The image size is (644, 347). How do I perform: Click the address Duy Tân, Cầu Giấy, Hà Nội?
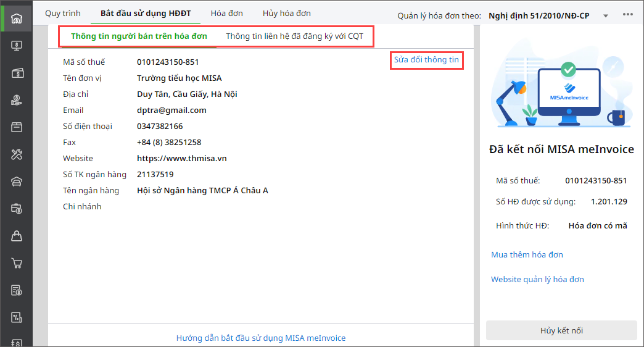point(187,94)
